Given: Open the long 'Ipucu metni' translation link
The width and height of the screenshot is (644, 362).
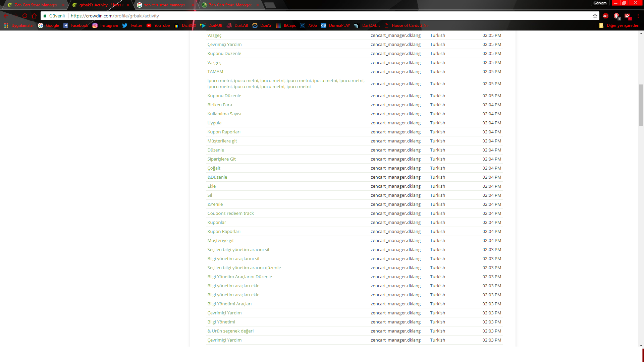Looking at the screenshot, I should tap(286, 83).
